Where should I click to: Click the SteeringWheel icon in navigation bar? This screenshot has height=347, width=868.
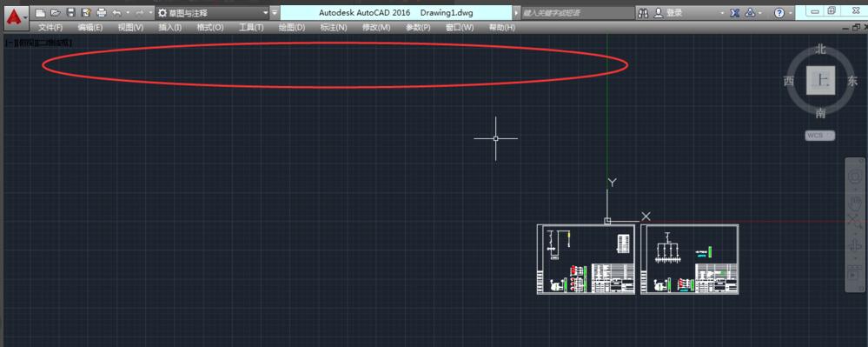pyautogui.click(x=855, y=177)
